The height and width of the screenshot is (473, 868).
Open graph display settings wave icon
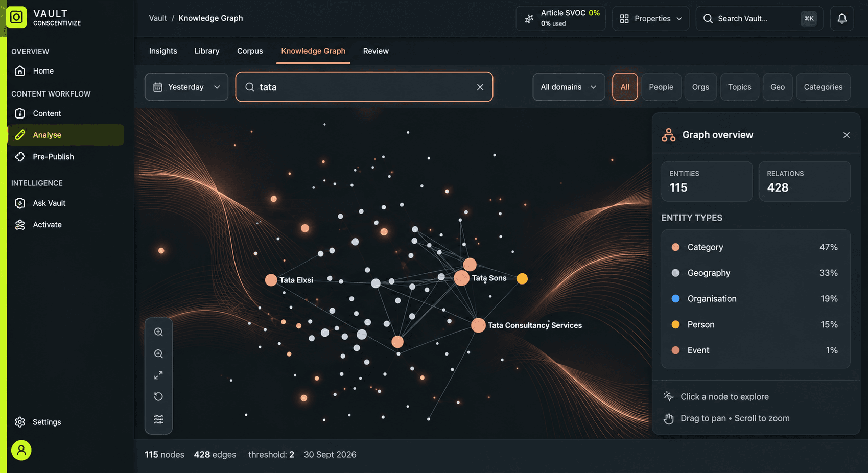pyautogui.click(x=158, y=419)
